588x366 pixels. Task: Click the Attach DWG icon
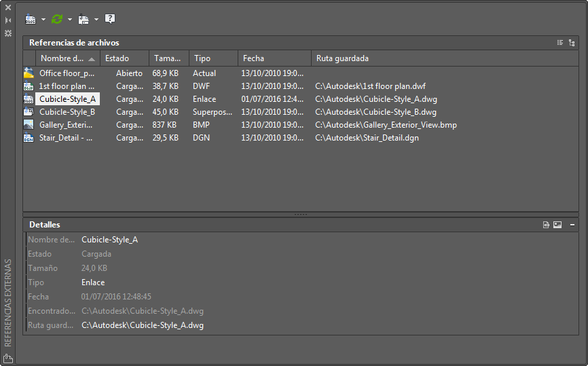pos(31,19)
